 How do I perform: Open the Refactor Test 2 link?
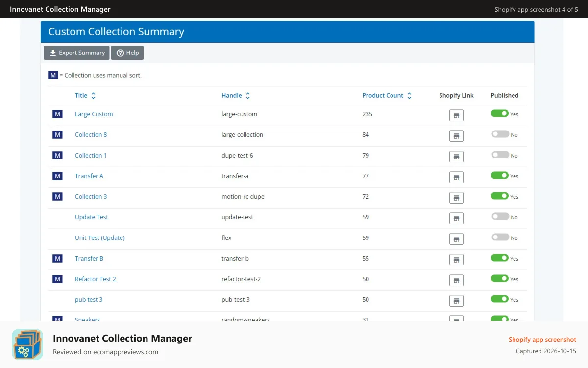click(x=96, y=279)
